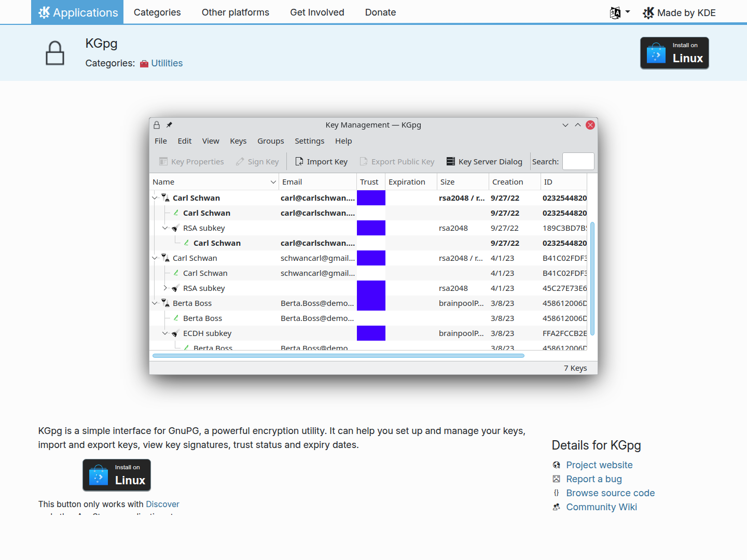Image resolution: width=747 pixels, height=560 pixels.
Task: Click the padlock icon in KGpg title bar
Action: pyautogui.click(x=157, y=125)
